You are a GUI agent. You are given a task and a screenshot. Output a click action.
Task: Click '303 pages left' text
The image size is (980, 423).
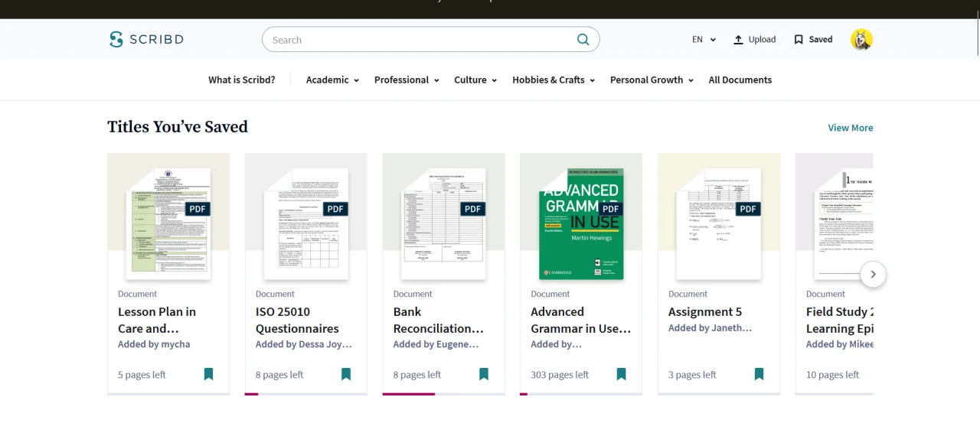coord(560,375)
